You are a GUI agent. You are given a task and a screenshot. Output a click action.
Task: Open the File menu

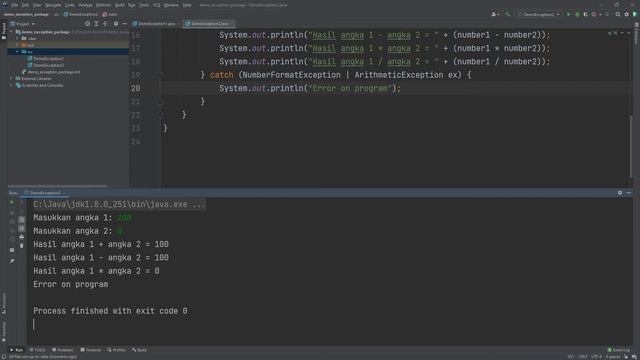(15, 5)
